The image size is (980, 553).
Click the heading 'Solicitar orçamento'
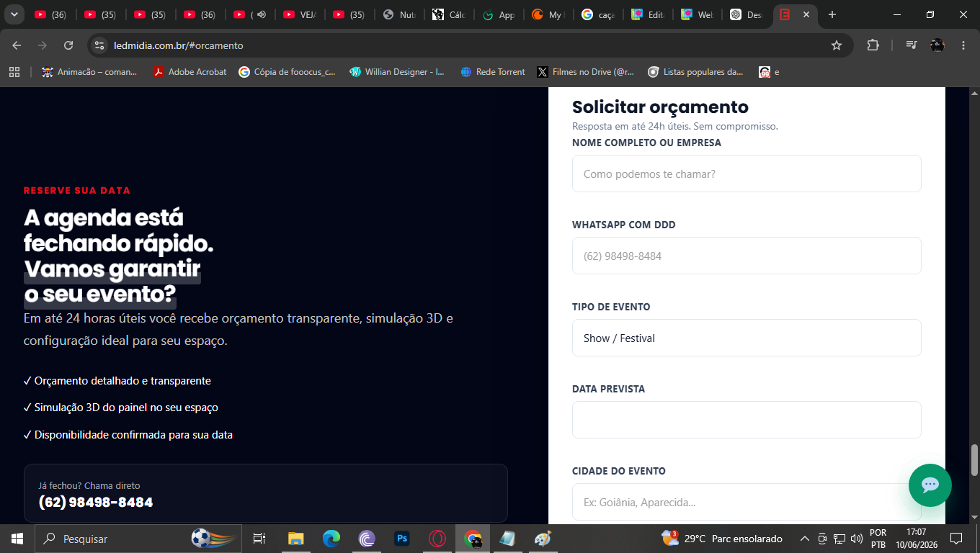click(x=660, y=107)
